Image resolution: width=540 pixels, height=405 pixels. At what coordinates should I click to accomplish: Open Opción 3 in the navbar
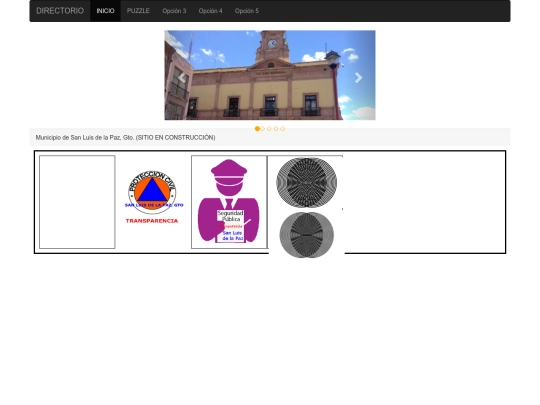pos(174,11)
